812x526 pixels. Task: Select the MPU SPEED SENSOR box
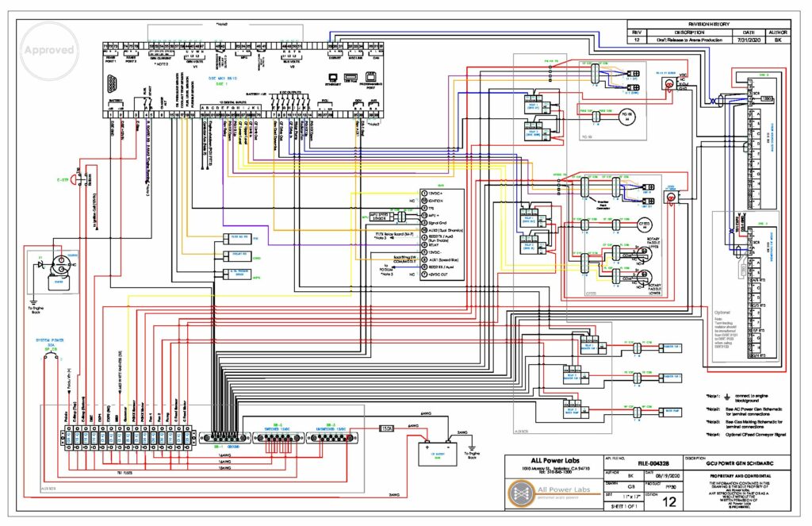click(x=380, y=216)
